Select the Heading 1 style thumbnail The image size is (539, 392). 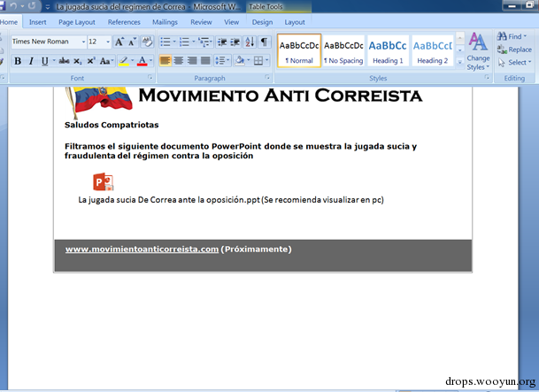[x=388, y=51]
